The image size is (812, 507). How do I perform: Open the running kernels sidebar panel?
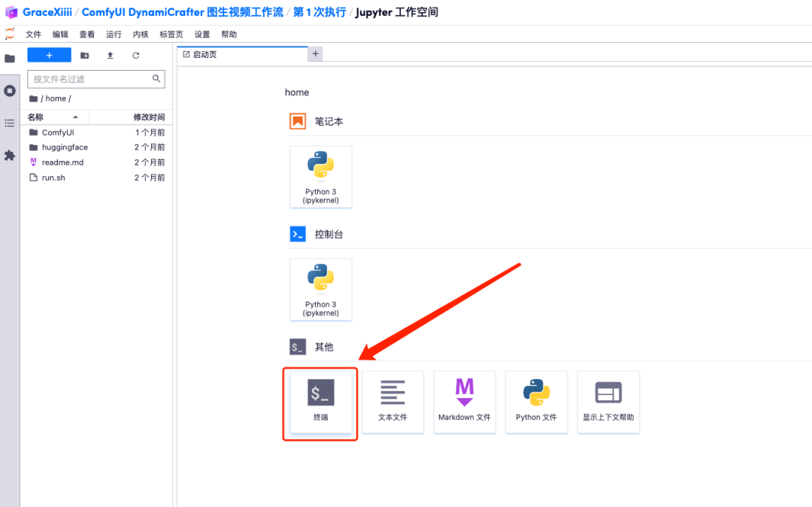coord(10,90)
